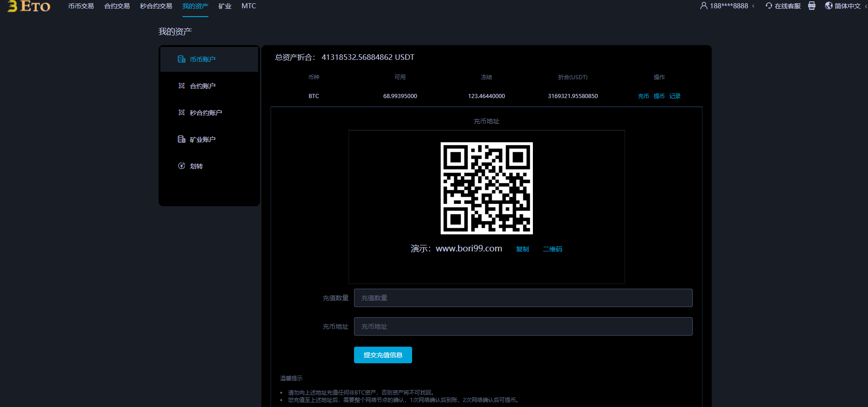Click the 操作 column header
Viewport: 868px width, 407px height.
click(659, 77)
